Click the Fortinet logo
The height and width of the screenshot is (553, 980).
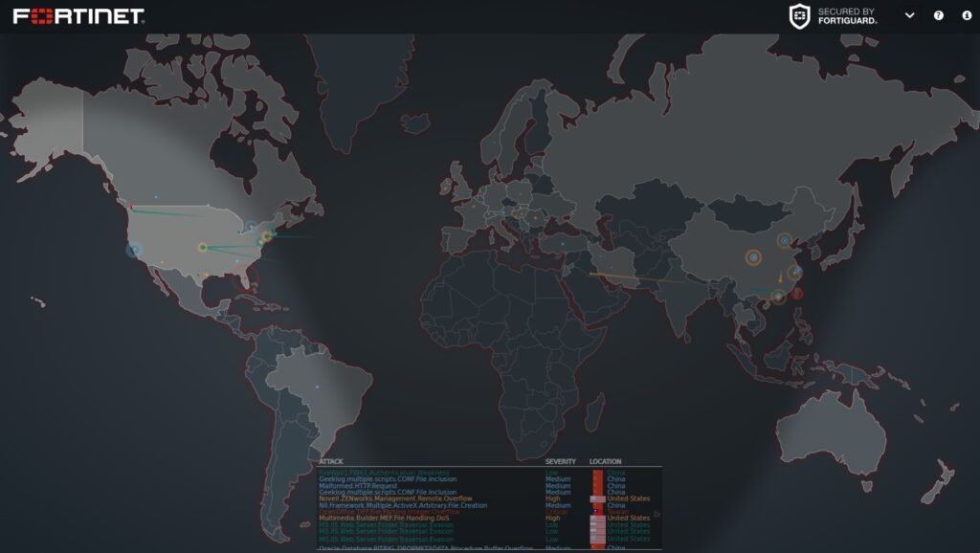click(x=78, y=16)
